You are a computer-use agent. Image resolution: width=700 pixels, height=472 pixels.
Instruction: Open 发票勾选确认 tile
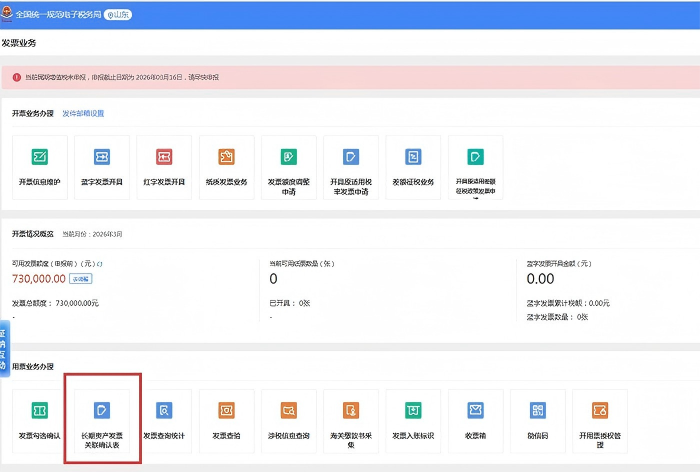click(x=40, y=421)
